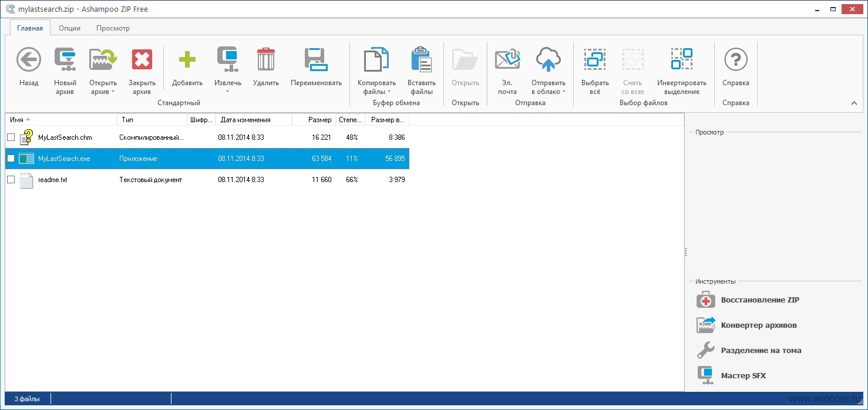The height and width of the screenshot is (410, 868).
Task: Click the Отправить в облако cloud icon
Action: (549, 59)
